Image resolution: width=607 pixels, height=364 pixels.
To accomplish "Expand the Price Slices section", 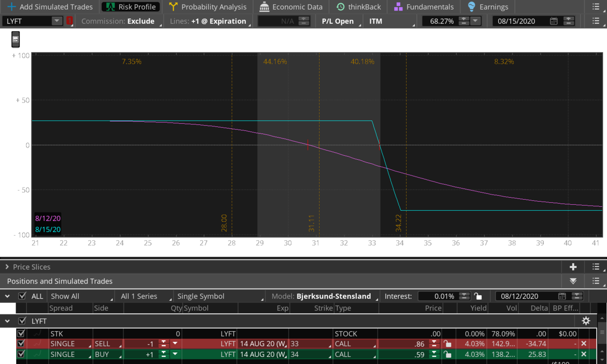I will click(7, 267).
